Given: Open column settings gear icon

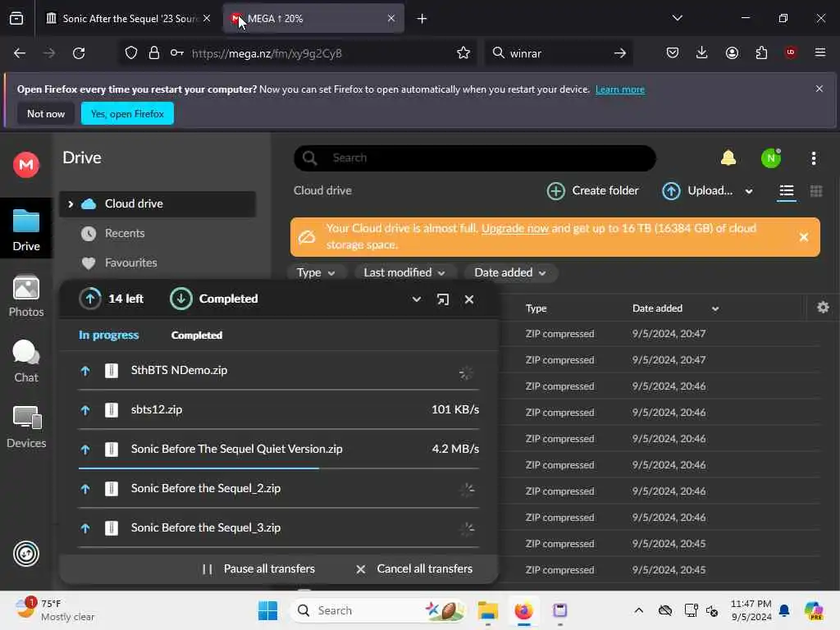Looking at the screenshot, I should coord(823,308).
